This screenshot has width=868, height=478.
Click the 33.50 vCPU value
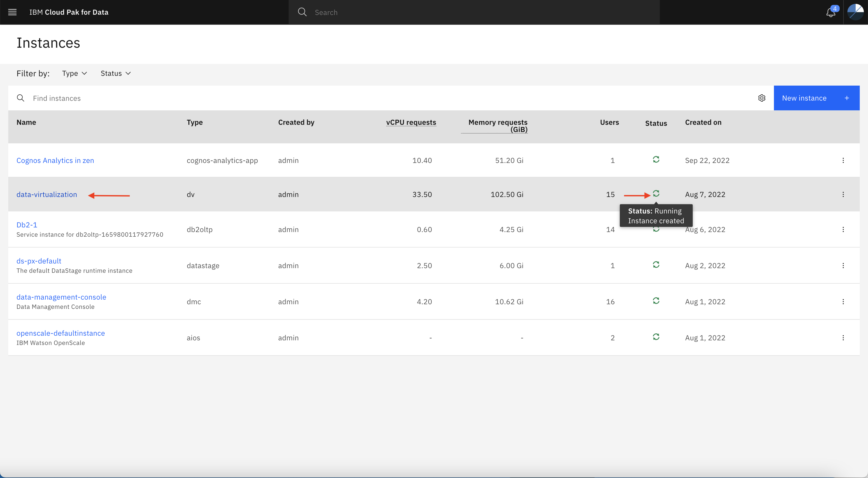click(x=422, y=194)
